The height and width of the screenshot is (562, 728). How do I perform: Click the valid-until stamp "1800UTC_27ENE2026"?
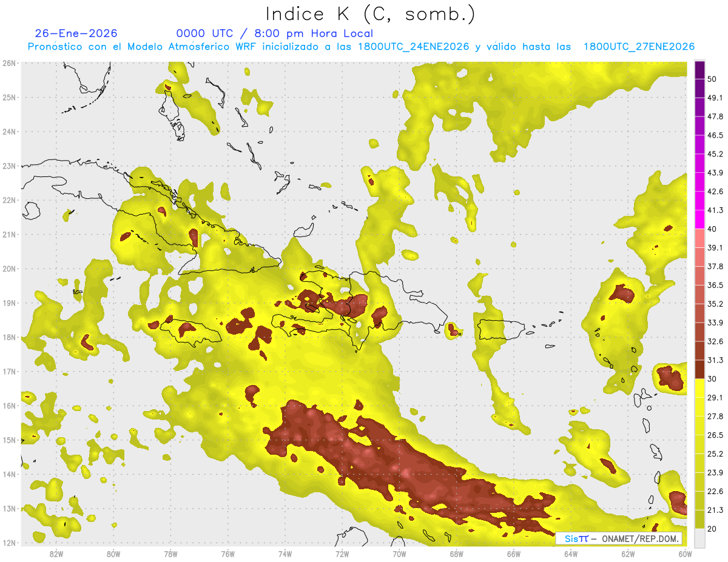pos(639,47)
